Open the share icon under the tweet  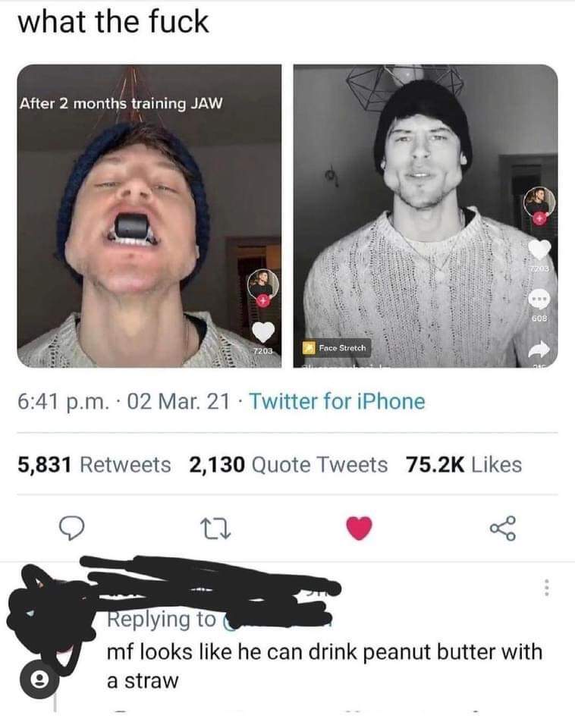click(x=502, y=529)
